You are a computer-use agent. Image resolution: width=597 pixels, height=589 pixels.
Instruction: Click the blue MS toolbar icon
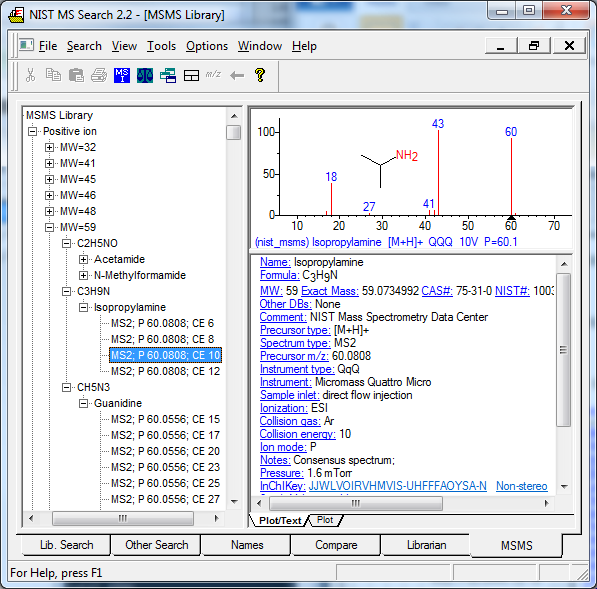(122, 75)
